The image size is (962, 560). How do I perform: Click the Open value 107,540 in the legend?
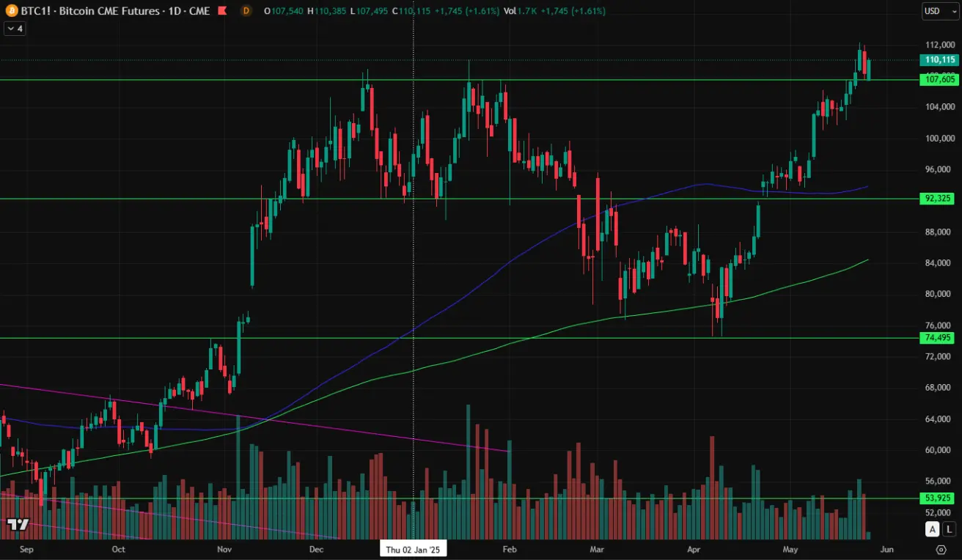point(287,11)
